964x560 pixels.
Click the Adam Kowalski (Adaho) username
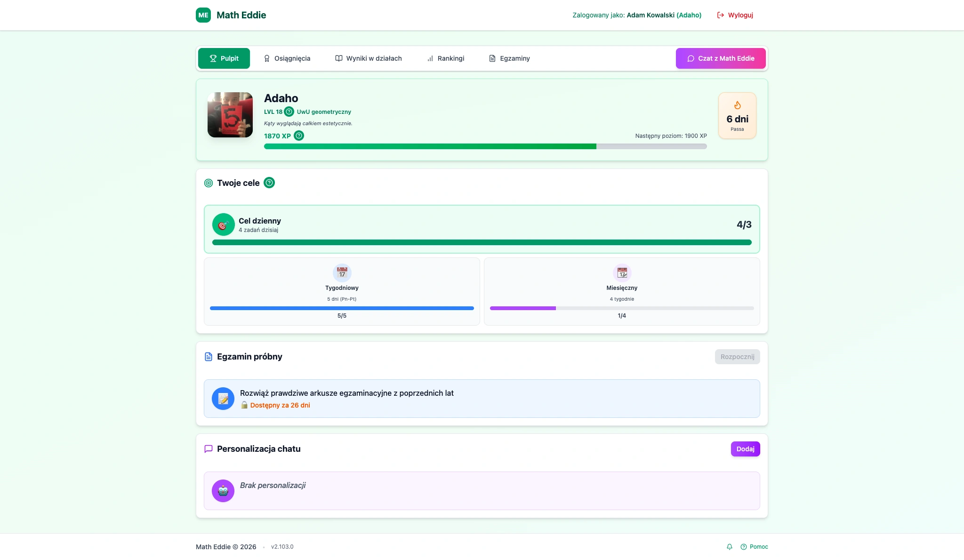click(664, 15)
